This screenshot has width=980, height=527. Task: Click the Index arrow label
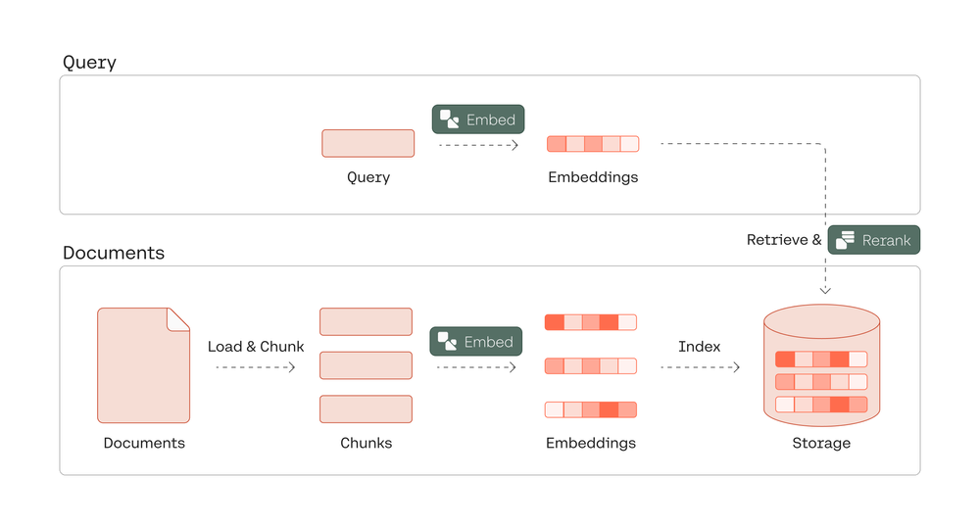tap(700, 347)
